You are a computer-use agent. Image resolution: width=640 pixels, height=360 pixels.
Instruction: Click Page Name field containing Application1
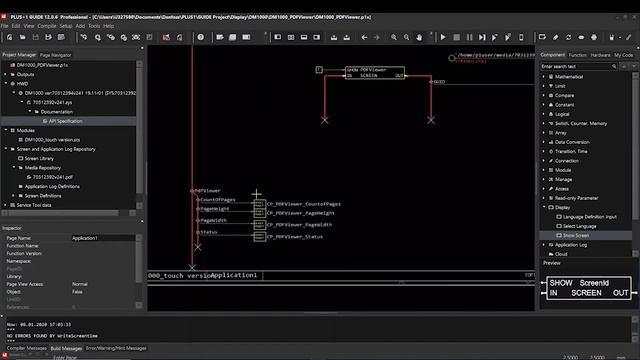103,238
